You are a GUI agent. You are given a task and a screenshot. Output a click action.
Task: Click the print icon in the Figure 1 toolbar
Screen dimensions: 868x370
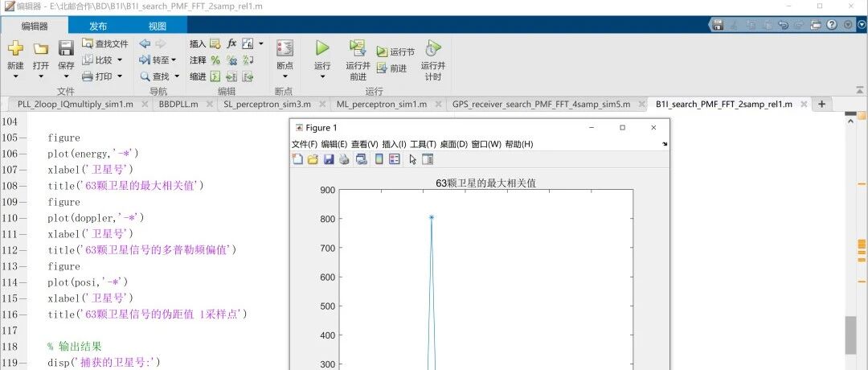(x=344, y=159)
